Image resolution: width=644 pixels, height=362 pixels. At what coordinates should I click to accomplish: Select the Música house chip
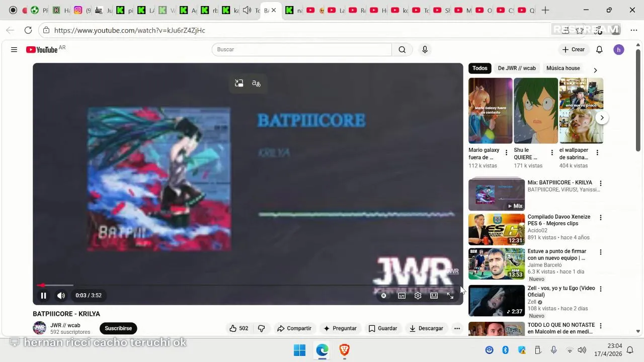point(563,68)
